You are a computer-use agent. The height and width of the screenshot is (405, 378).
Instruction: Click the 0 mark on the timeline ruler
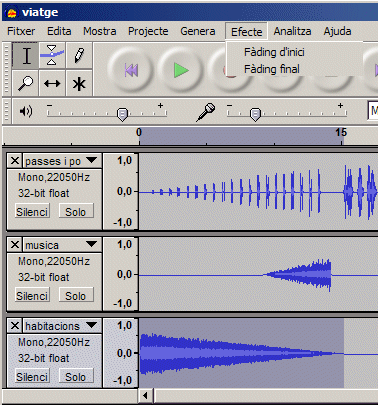139,132
